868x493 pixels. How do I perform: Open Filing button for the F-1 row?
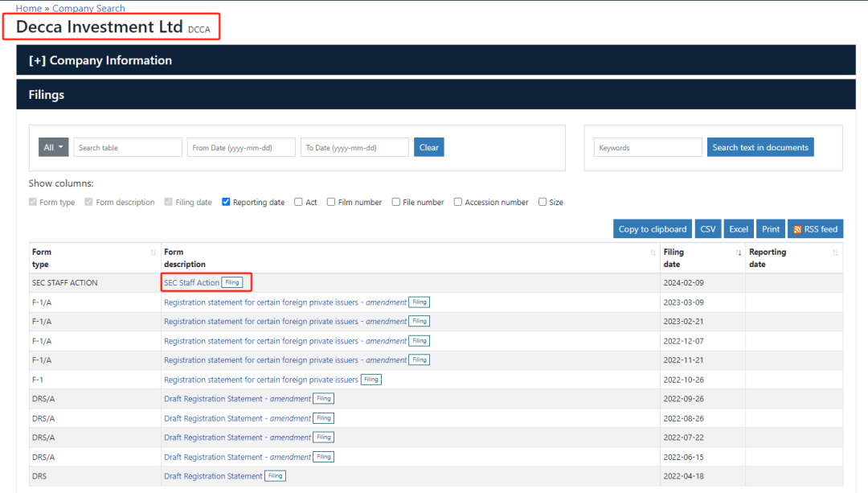coord(371,380)
